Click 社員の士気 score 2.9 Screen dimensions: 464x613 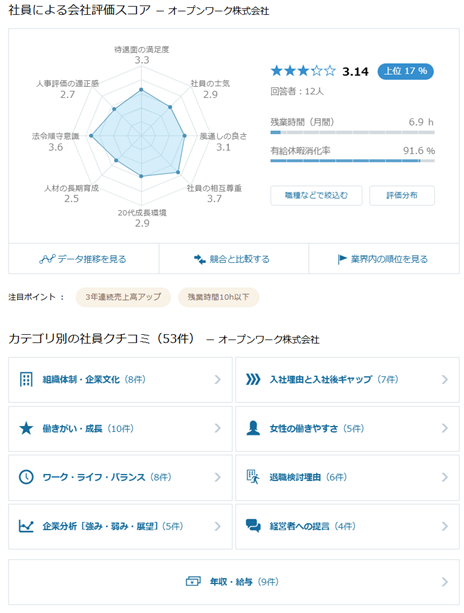[210, 94]
